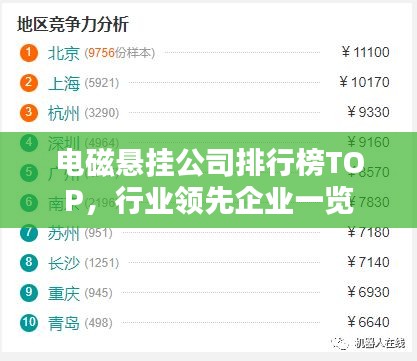Open the 北京 city link
Image resolution: width=417 pixels, height=361 pixels.
(64, 53)
